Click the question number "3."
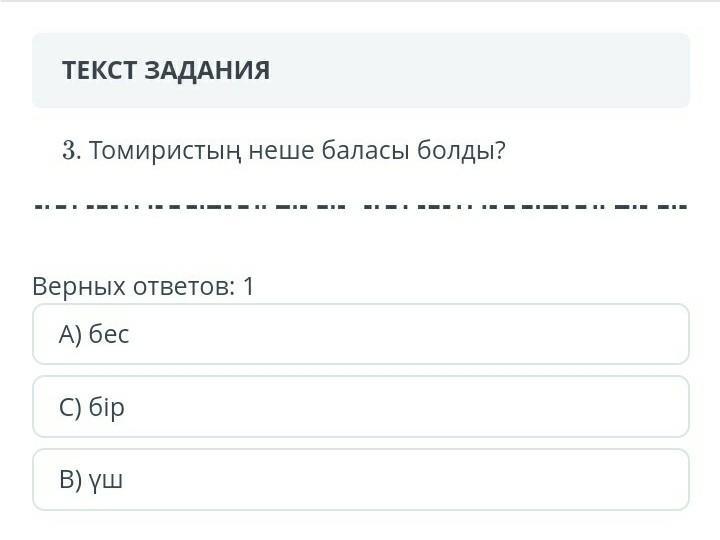 tap(71, 151)
